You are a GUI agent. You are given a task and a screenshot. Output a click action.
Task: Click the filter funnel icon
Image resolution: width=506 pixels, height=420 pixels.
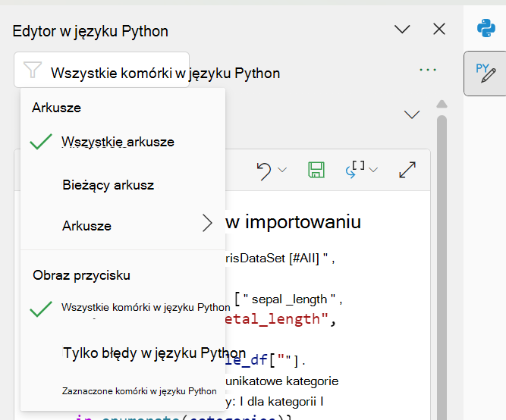(x=33, y=69)
